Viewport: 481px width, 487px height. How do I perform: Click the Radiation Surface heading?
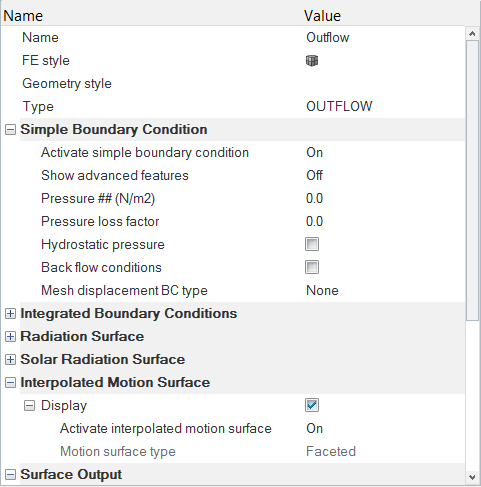tap(82, 337)
